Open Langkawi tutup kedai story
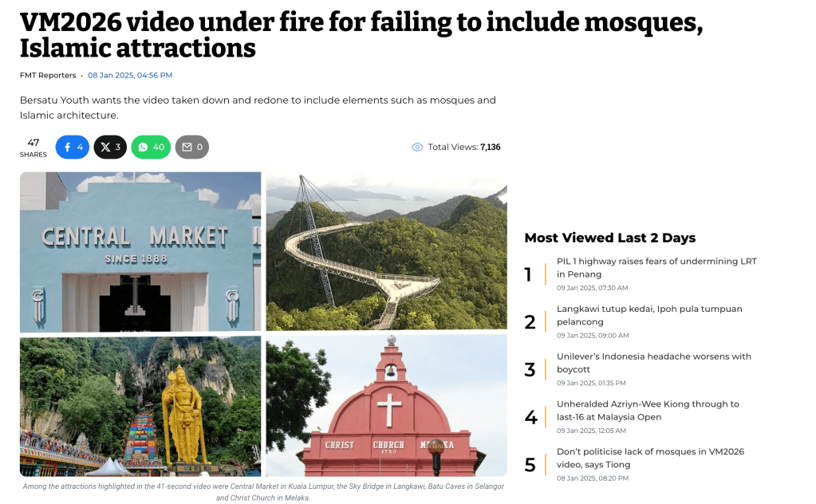This screenshot has width=816, height=504. pos(649,315)
